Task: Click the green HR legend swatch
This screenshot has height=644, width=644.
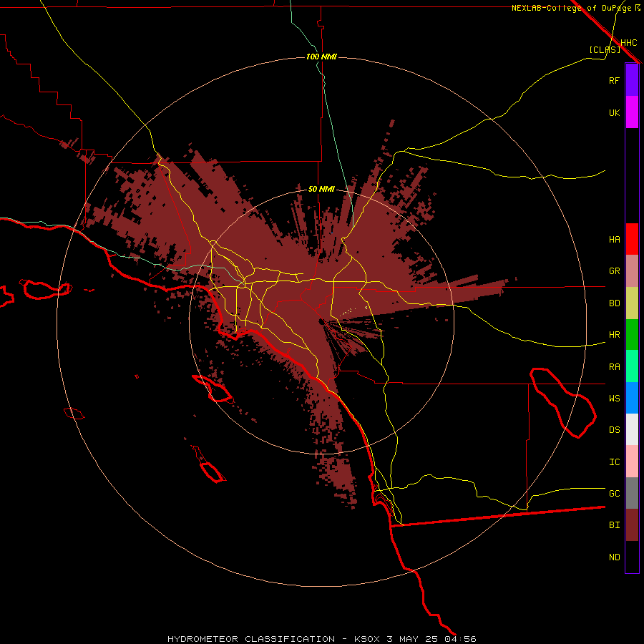Action: coord(632,335)
